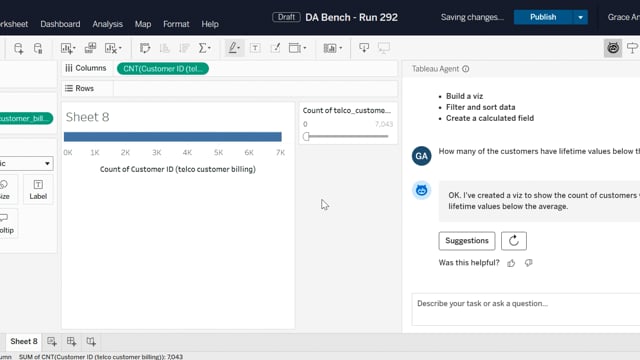Click the axis title Count of Customer ID
Viewport: 640px width, 360px height.
tap(178, 169)
